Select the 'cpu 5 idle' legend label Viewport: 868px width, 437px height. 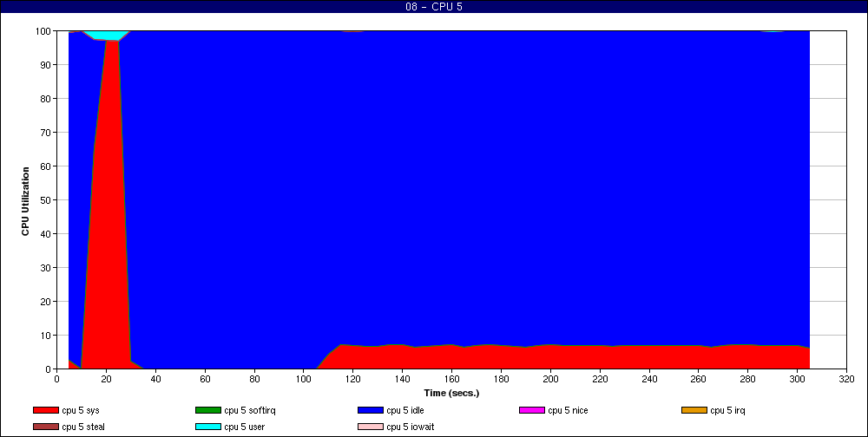coord(405,410)
